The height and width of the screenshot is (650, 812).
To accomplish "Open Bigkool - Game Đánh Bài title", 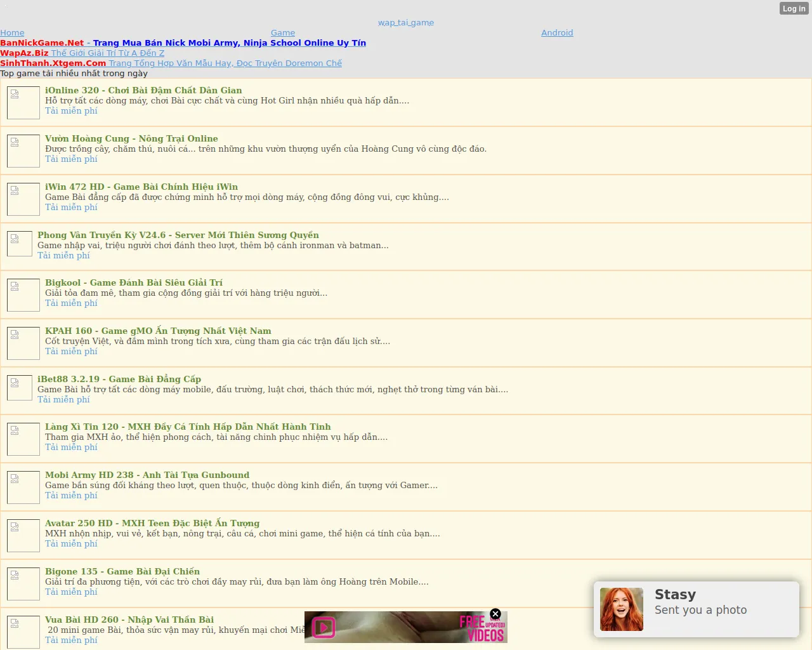I will 134,282.
